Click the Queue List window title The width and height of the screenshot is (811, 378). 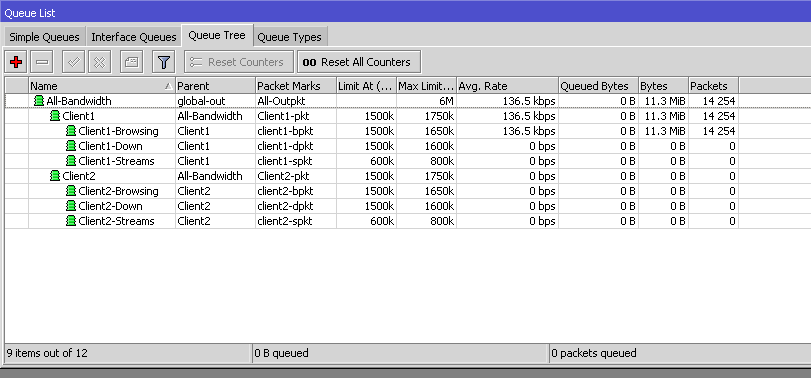(29, 13)
